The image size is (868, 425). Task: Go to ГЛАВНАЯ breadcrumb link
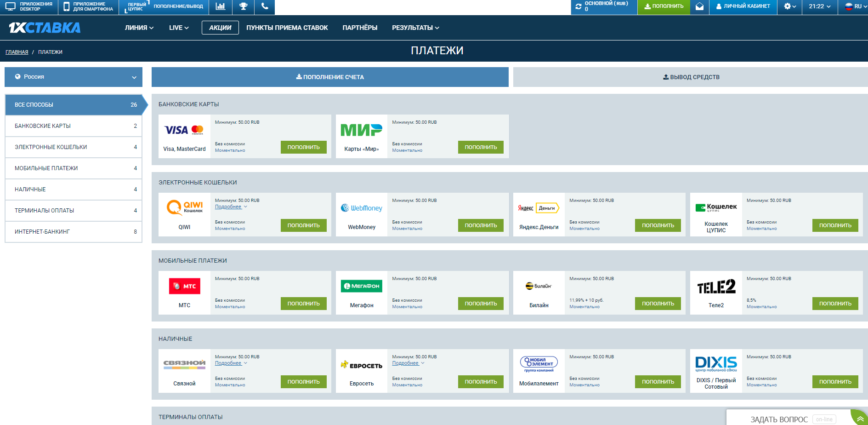[x=17, y=52]
